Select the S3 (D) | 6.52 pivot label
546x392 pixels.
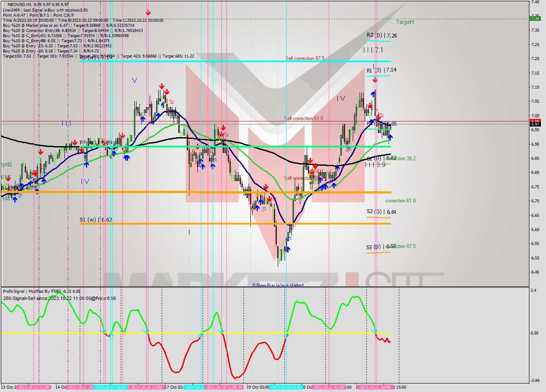tap(381, 247)
